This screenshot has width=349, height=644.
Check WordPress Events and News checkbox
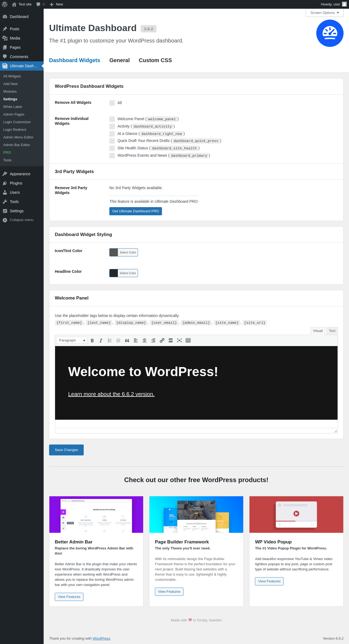coord(112,156)
